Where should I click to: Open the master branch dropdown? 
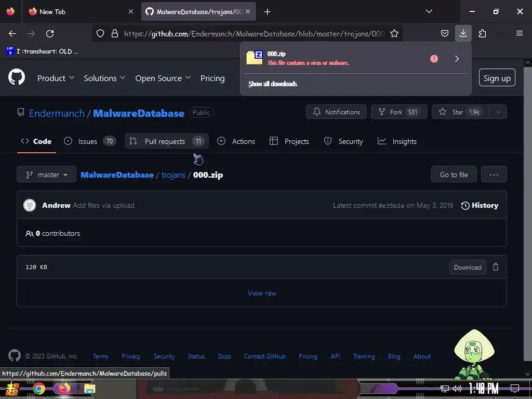(46, 175)
